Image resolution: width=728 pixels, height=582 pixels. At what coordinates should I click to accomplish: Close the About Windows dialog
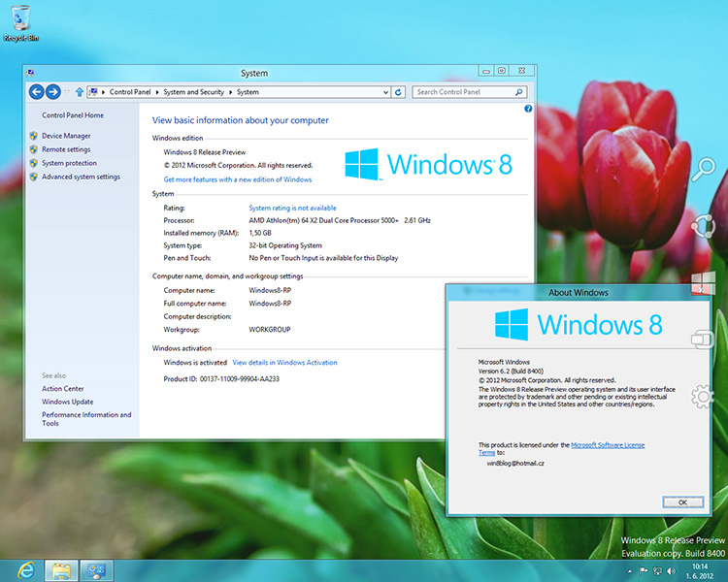coord(702,290)
